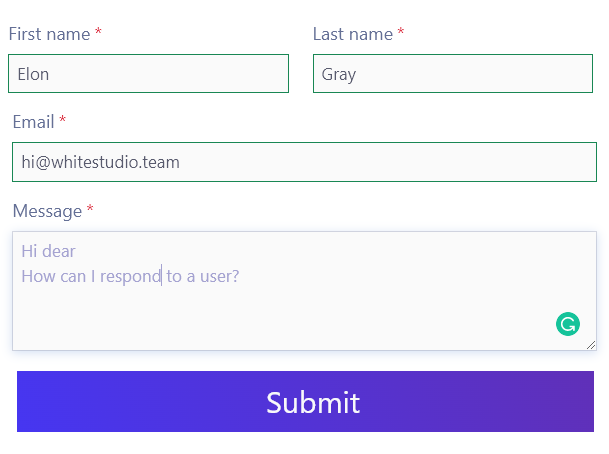
Task: Click the 'Gray' text in Last name
Action: (x=339, y=75)
